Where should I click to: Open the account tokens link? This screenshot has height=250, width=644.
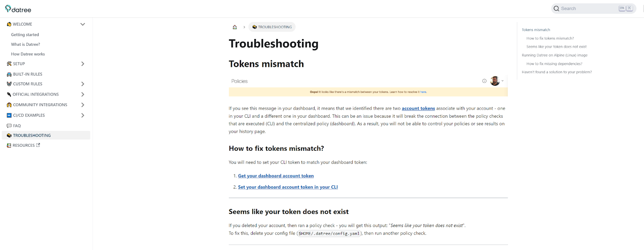coord(418,109)
